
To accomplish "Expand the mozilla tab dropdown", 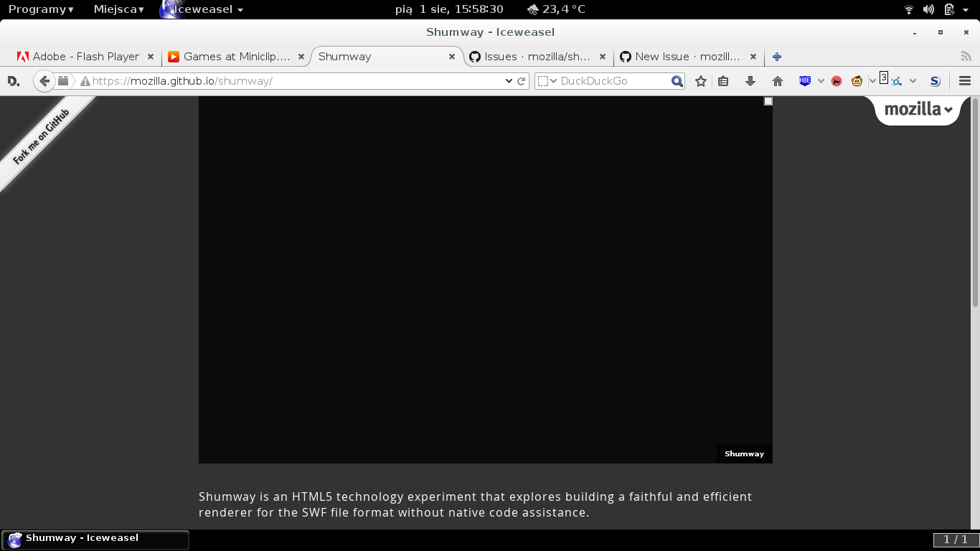I will coord(918,110).
